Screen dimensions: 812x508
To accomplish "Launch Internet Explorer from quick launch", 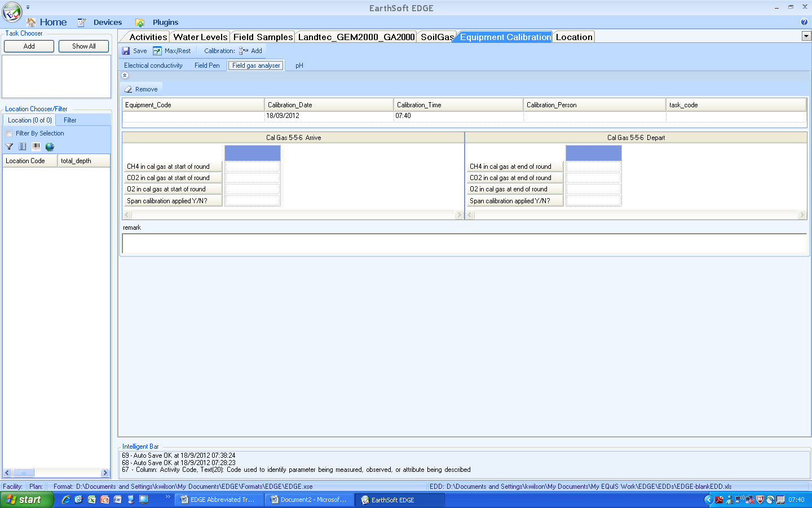I will tap(66, 500).
